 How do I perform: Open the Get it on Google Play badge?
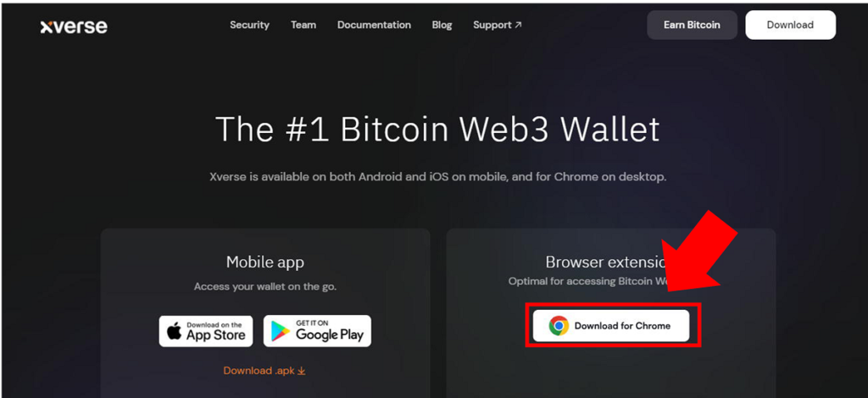[x=317, y=331]
